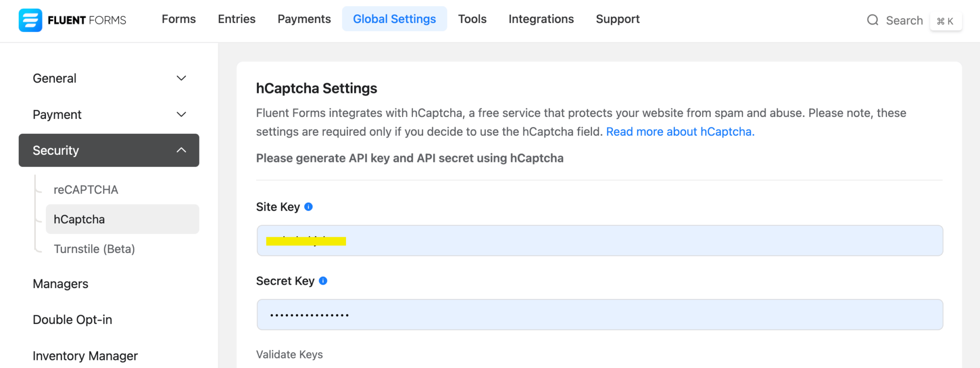Select reCAPTCHA in the Security submenu
980x368 pixels.
(86, 190)
